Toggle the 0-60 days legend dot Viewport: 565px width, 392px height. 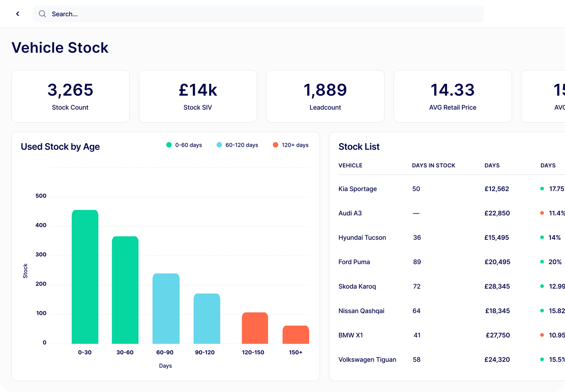[169, 145]
